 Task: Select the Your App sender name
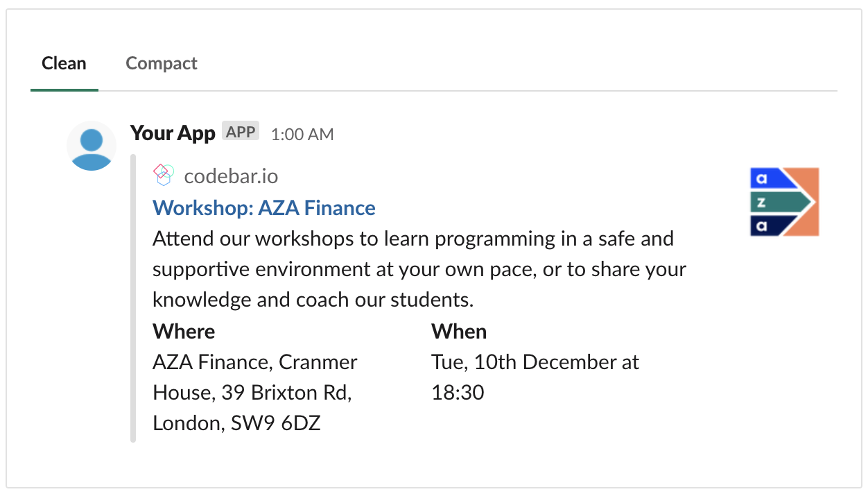point(173,133)
